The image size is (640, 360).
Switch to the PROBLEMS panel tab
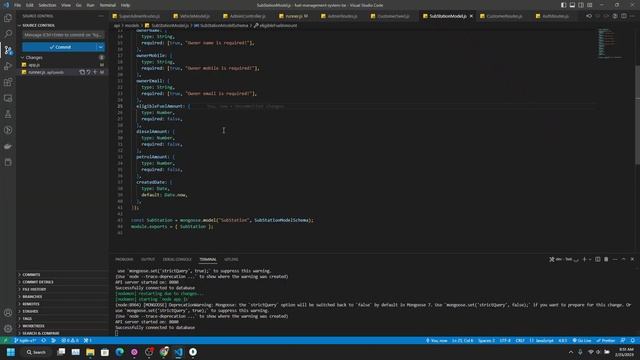pos(124,259)
